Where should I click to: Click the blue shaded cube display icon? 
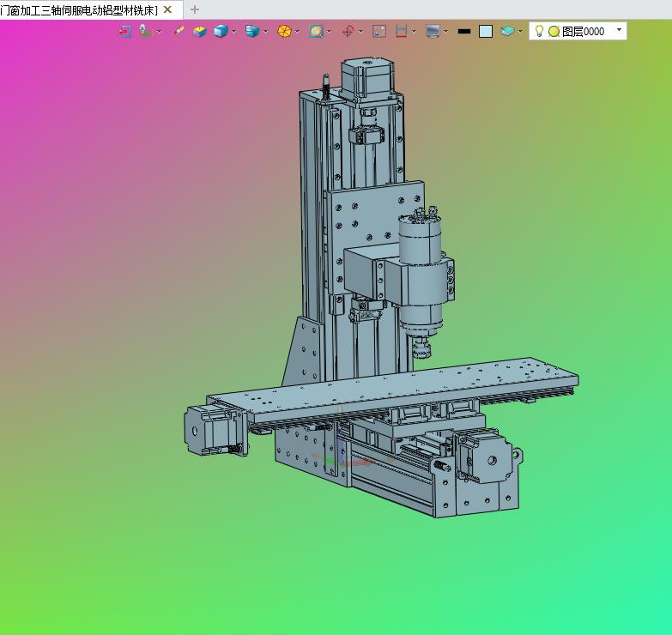[221, 31]
